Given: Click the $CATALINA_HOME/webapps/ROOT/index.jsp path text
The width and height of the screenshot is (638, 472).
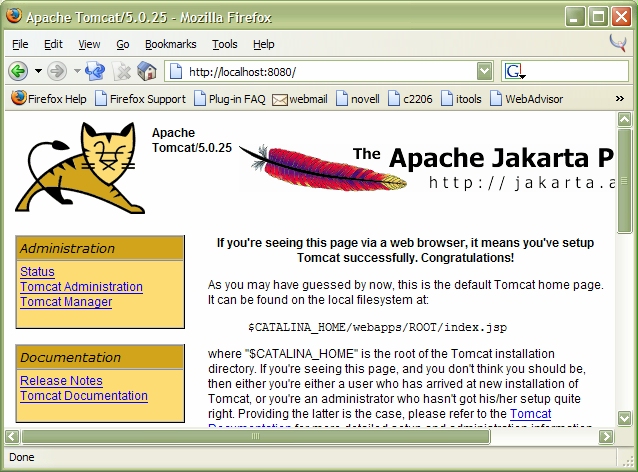Looking at the screenshot, I should 378,327.
